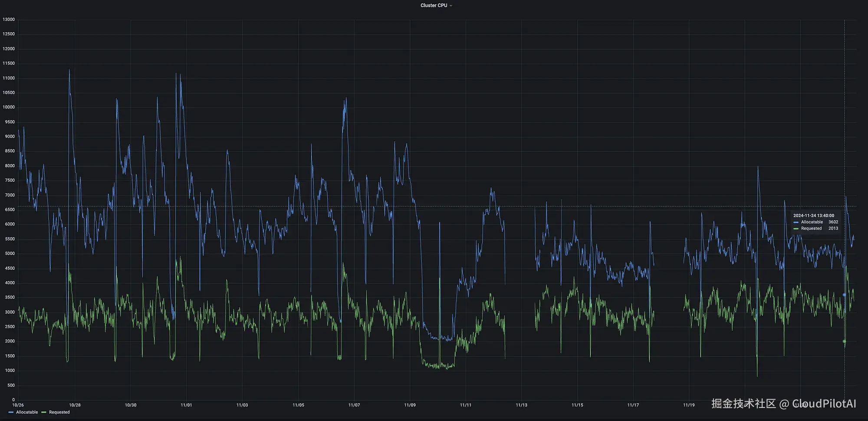The image size is (868, 421).
Task: Click the 11/17 date label on the x-axis
Action: point(633,405)
